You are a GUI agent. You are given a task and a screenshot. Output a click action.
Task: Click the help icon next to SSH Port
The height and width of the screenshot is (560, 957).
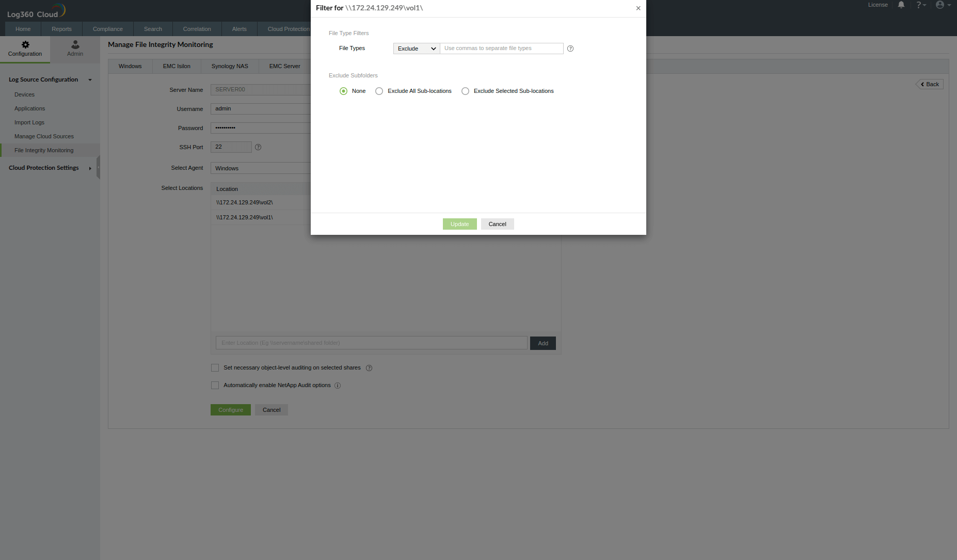(x=258, y=147)
